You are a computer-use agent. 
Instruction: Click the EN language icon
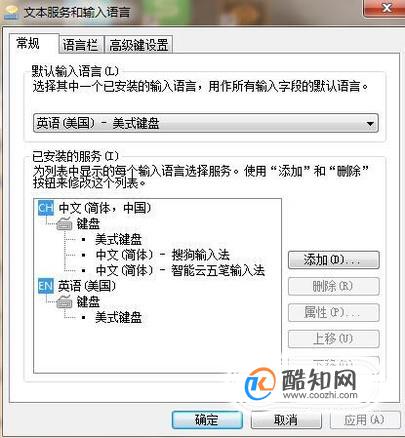coord(46,286)
